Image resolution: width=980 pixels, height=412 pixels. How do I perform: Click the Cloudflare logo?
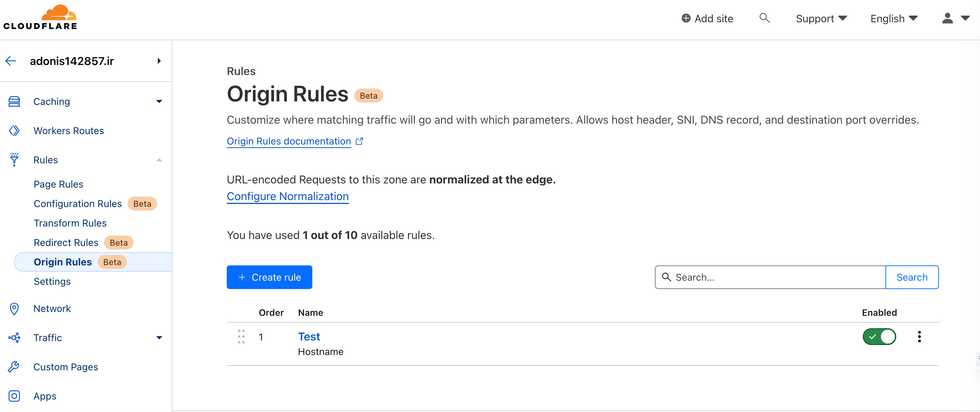coord(40,17)
